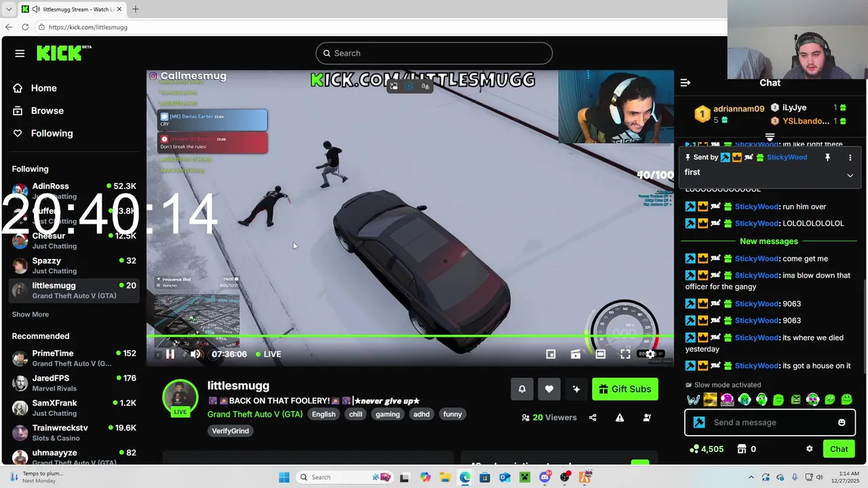Select the gaming tag
Image resolution: width=868 pixels, height=488 pixels.
[x=388, y=414]
